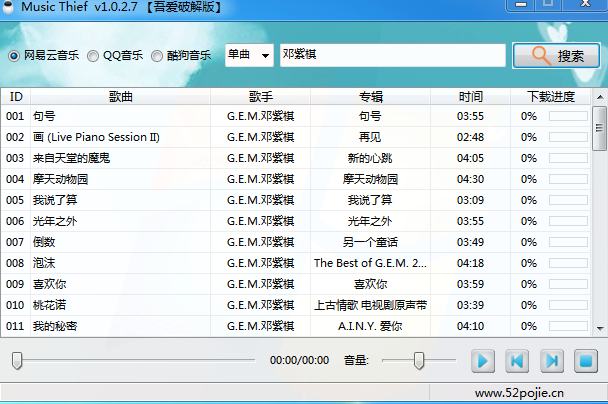Click album 再见 in row 002
Image resolution: width=608 pixels, height=404 pixels.
(370, 137)
